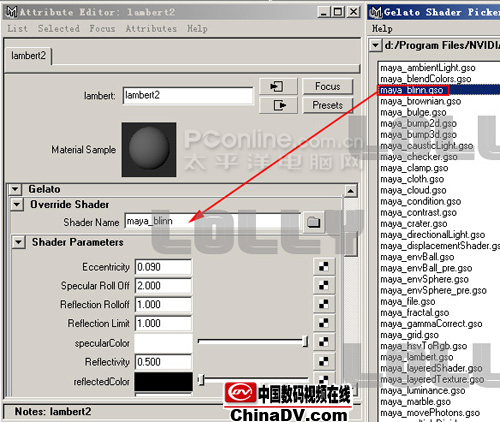Select maya_bulge.gso in shader list
Viewport: 500px width, 422px height.
(413, 112)
